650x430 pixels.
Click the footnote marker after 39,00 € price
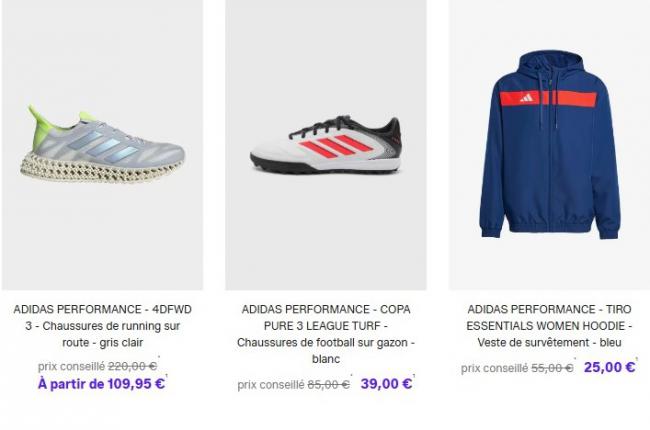click(x=414, y=375)
